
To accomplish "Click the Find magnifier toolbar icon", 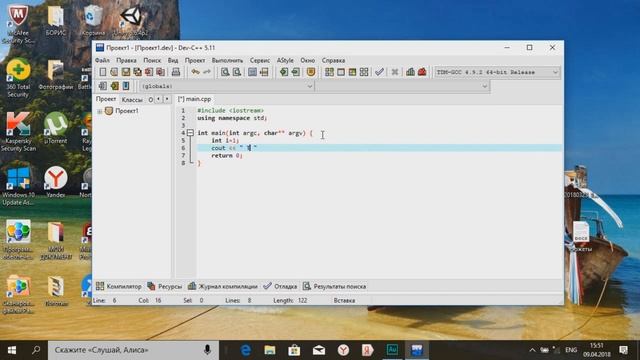I will pos(225,72).
